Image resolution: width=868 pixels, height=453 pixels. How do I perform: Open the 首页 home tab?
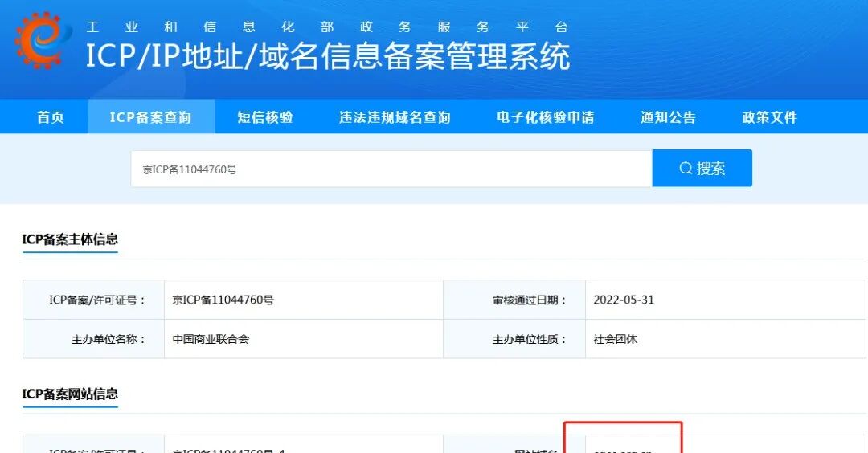click(51, 117)
